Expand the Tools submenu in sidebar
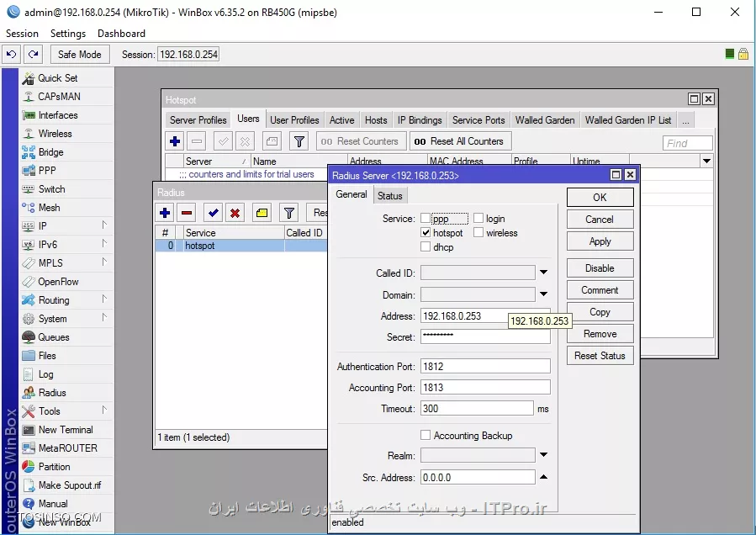The image size is (756, 535). click(x=104, y=411)
